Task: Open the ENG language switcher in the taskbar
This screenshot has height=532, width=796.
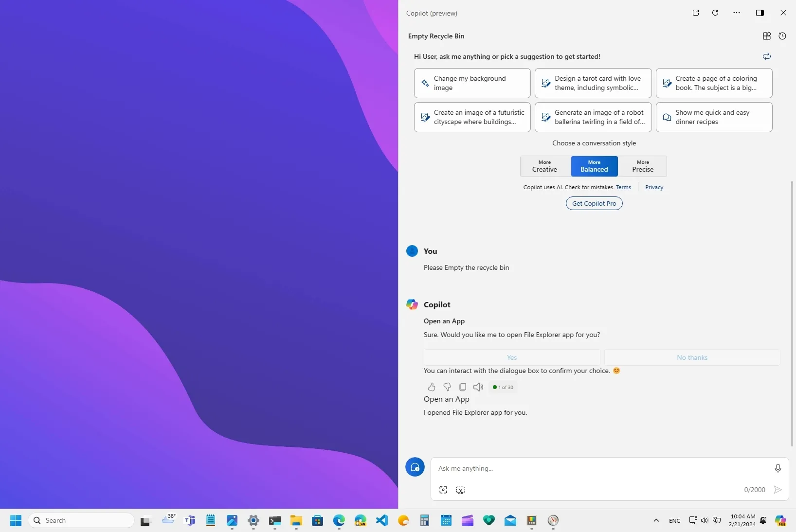Action: click(x=674, y=521)
